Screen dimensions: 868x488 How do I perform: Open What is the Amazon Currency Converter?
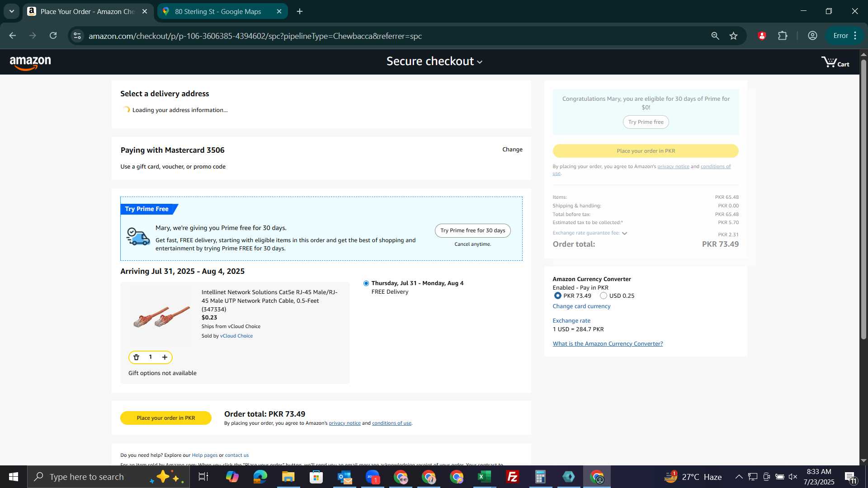608,344
